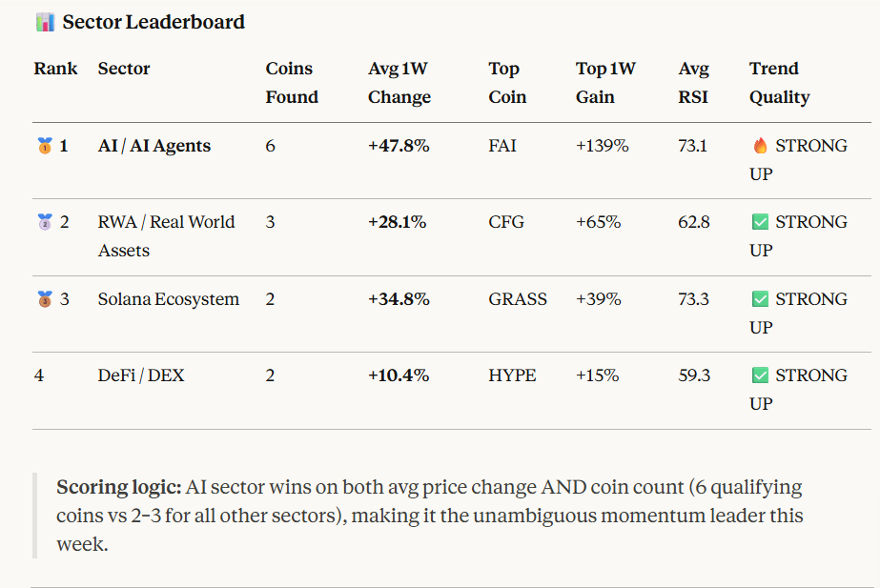Click the Avg 1W Change column header
The width and height of the screenshot is (880, 588).
click(399, 83)
